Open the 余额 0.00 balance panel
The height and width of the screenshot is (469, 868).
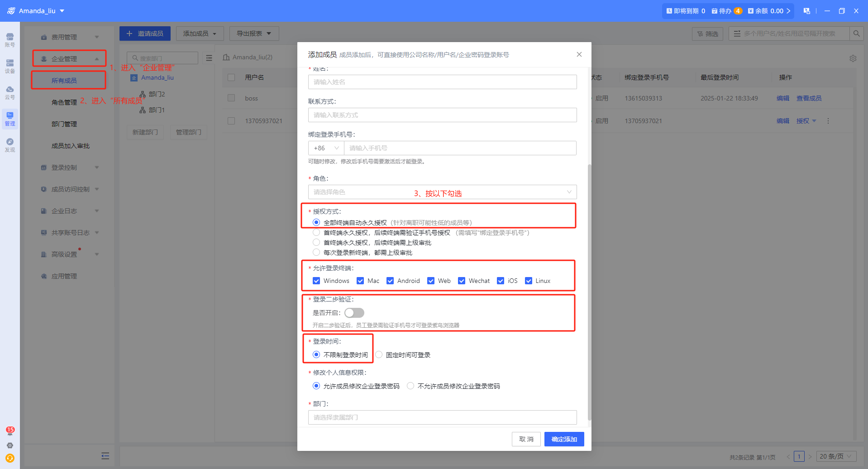tap(769, 11)
